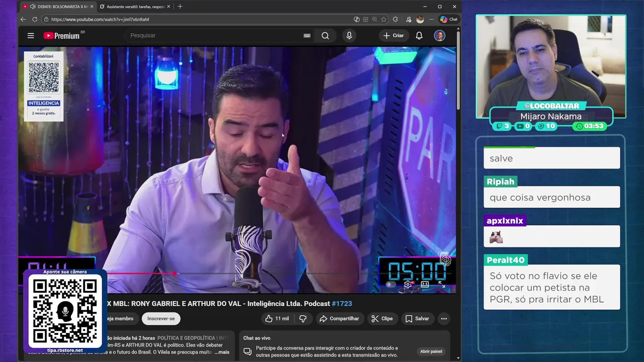Open video settings gear with HD badge
Viewport: 644px width, 362px height.
[x=408, y=284]
